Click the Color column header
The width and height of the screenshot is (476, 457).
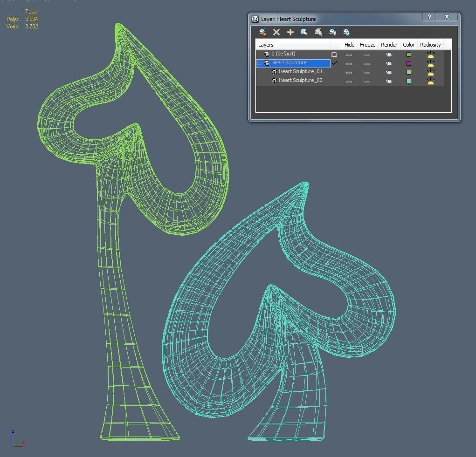(408, 45)
